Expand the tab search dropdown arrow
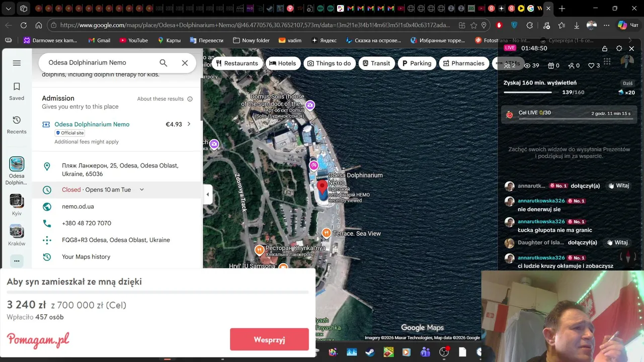This screenshot has width=644, height=362. (9, 9)
